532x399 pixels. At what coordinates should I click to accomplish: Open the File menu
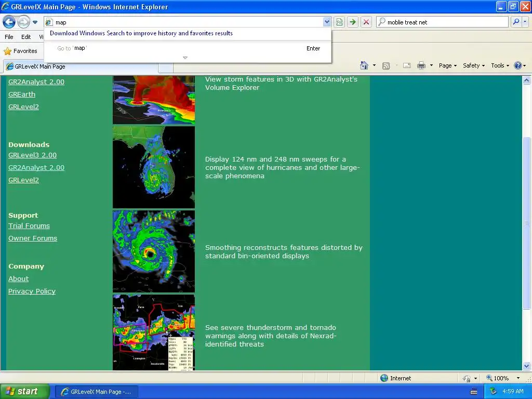[9, 37]
